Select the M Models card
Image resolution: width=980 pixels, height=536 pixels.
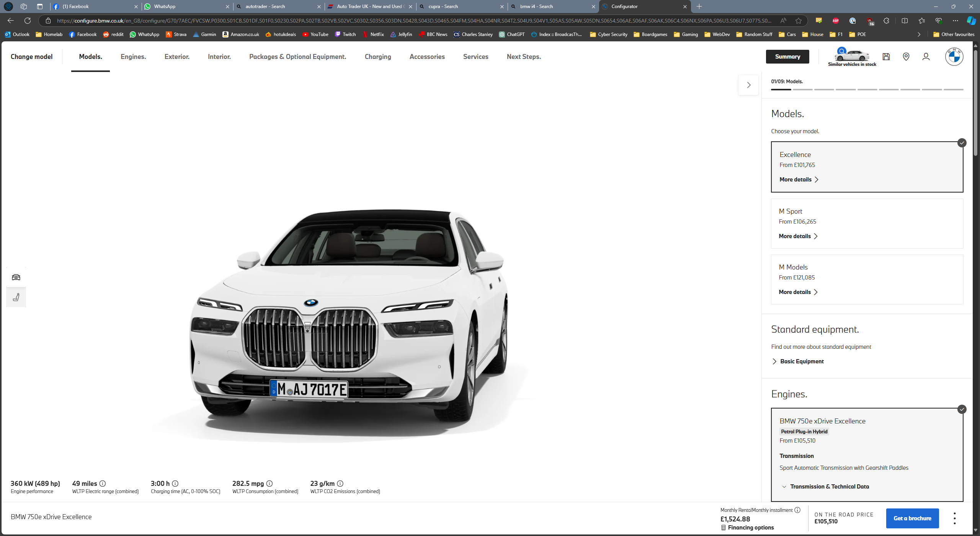pyautogui.click(x=867, y=279)
